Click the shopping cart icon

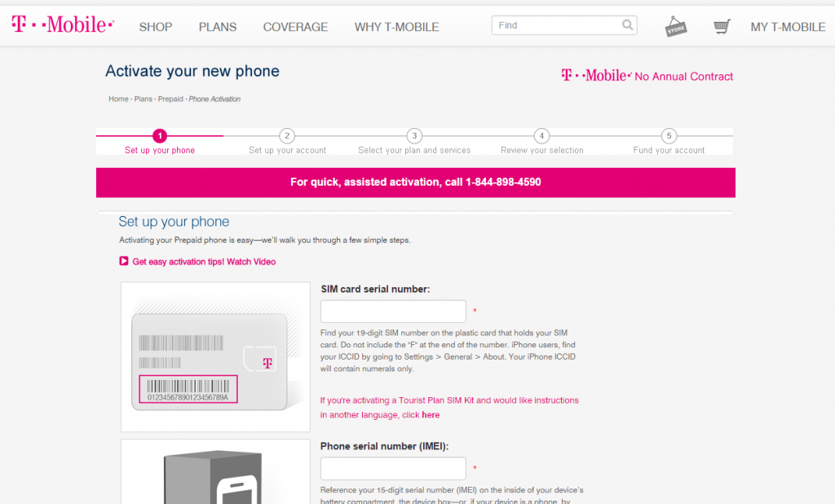click(721, 25)
